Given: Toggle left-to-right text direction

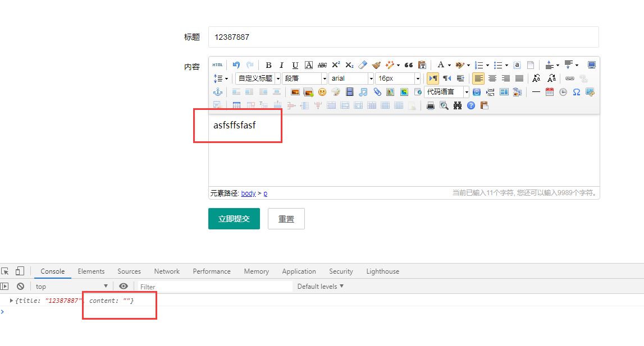Looking at the screenshot, I should [x=433, y=79].
